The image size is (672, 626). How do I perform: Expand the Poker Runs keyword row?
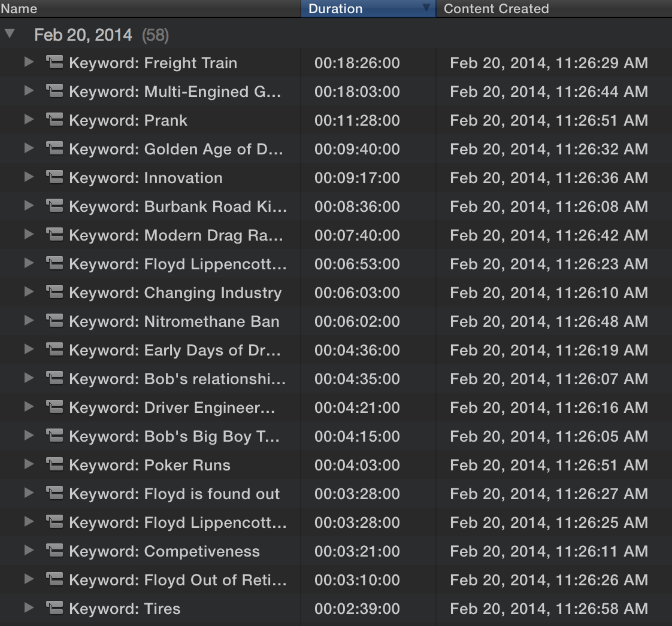pos(29,464)
